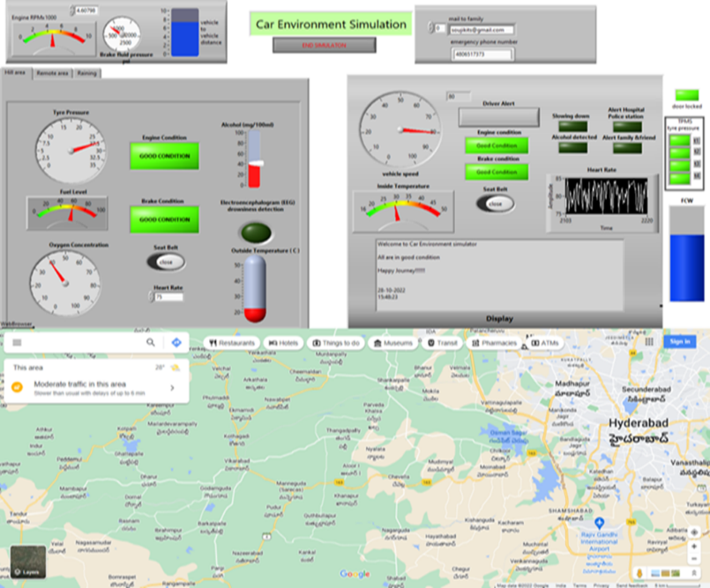Screen dimensions: 710x588
Task: Click the Alert Hospital Police station LED
Action: click(x=627, y=126)
